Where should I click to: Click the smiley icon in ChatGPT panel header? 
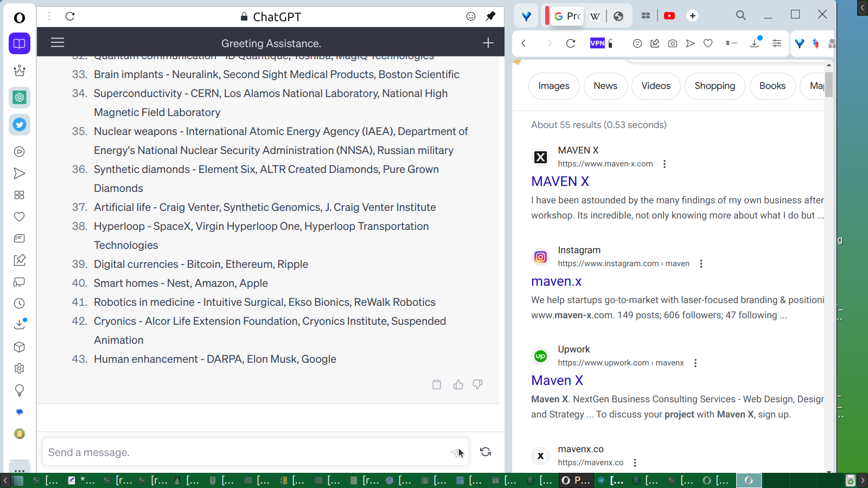pos(471,16)
